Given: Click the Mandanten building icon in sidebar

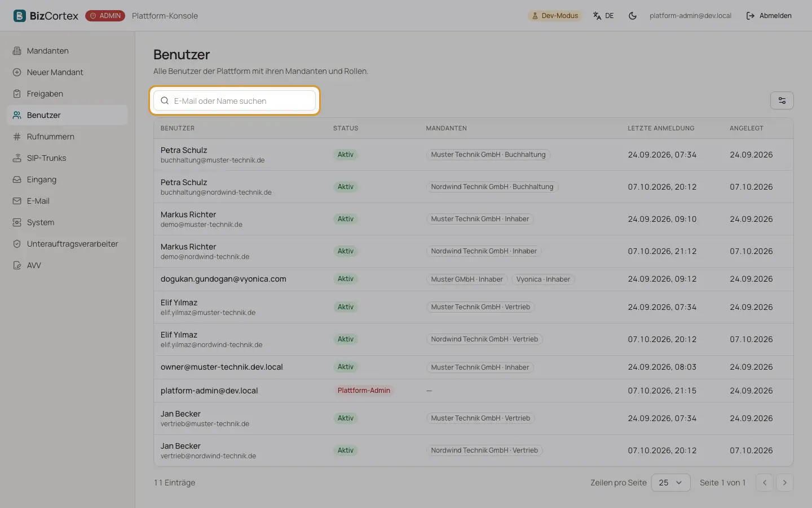Looking at the screenshot, I should pyautogui.click(x=17, y=51).
